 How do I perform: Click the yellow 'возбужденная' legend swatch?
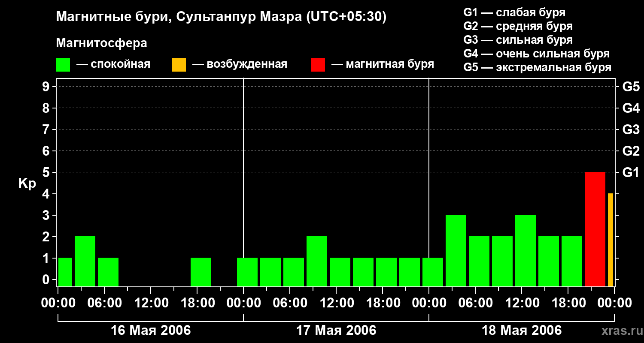(x=179, y=65)
